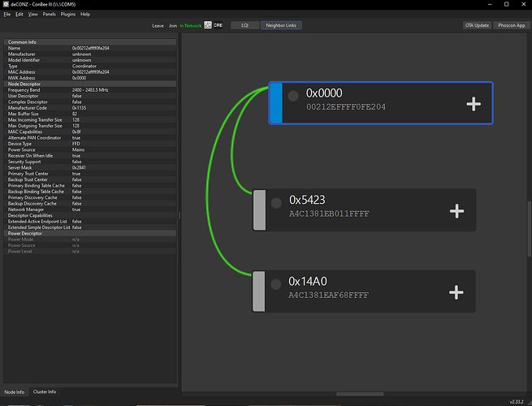
Task: Click the Server Mask value 0x2841
Action: point(79,167)
